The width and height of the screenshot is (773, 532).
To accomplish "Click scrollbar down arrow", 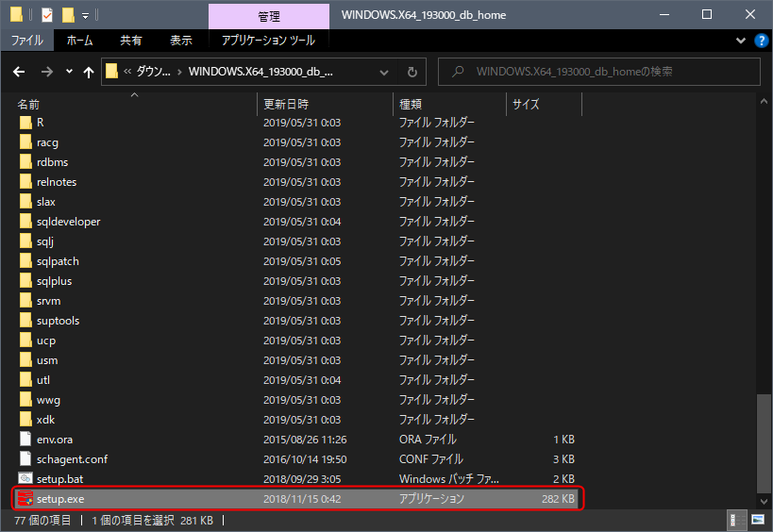I will (x=764, y=502).
